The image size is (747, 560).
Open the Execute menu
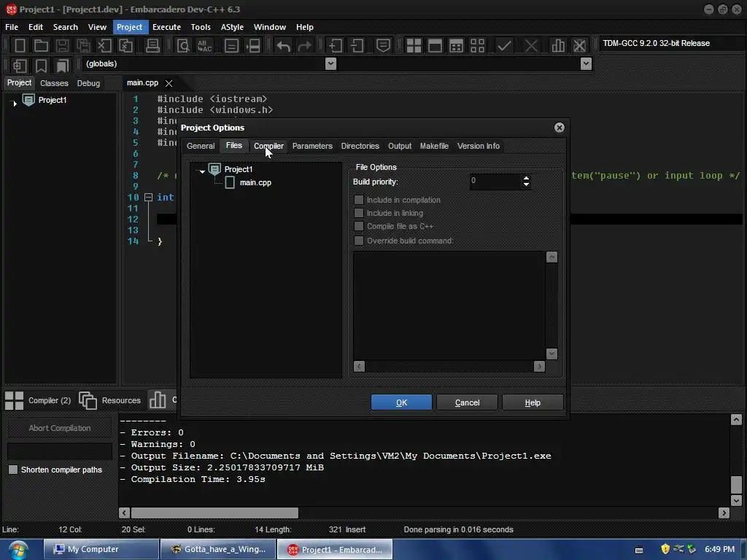[x=166, y=27]
